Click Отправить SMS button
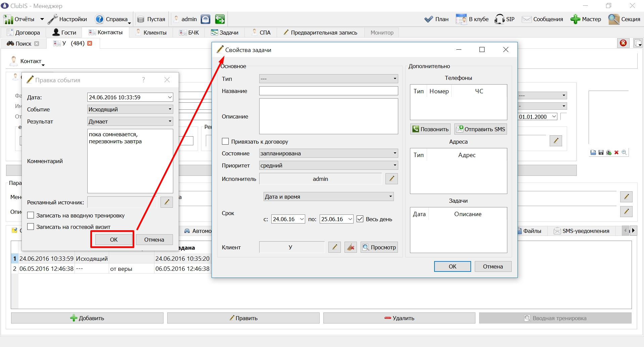 click(481, 129)
